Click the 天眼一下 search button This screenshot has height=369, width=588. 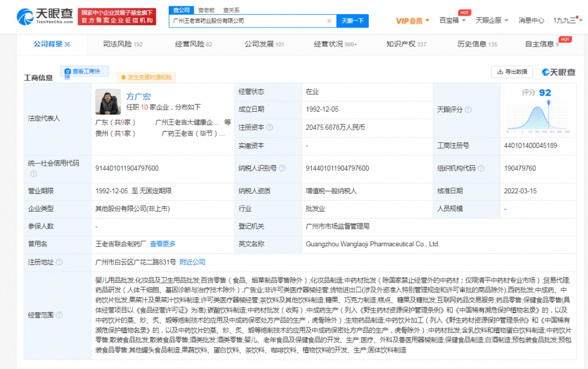coord(352,21)
